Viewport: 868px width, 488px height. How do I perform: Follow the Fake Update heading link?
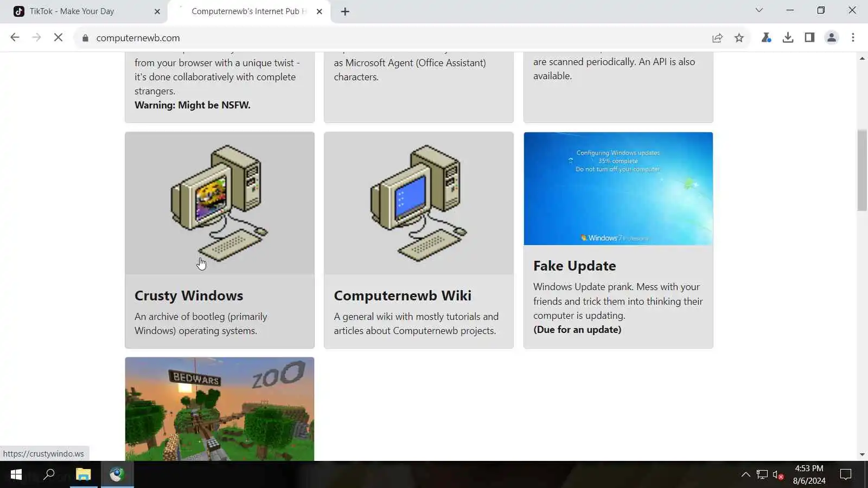tap(575, 266)
